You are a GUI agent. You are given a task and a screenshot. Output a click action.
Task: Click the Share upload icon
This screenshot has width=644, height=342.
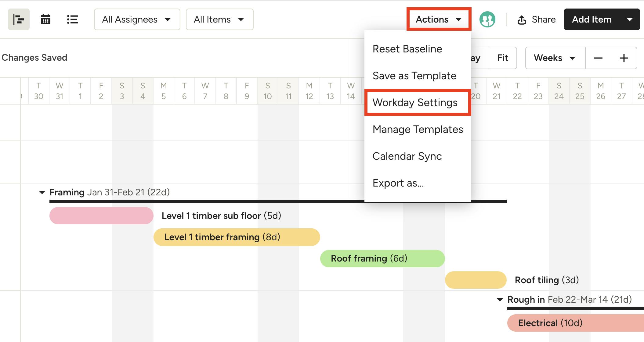point(521,19)
